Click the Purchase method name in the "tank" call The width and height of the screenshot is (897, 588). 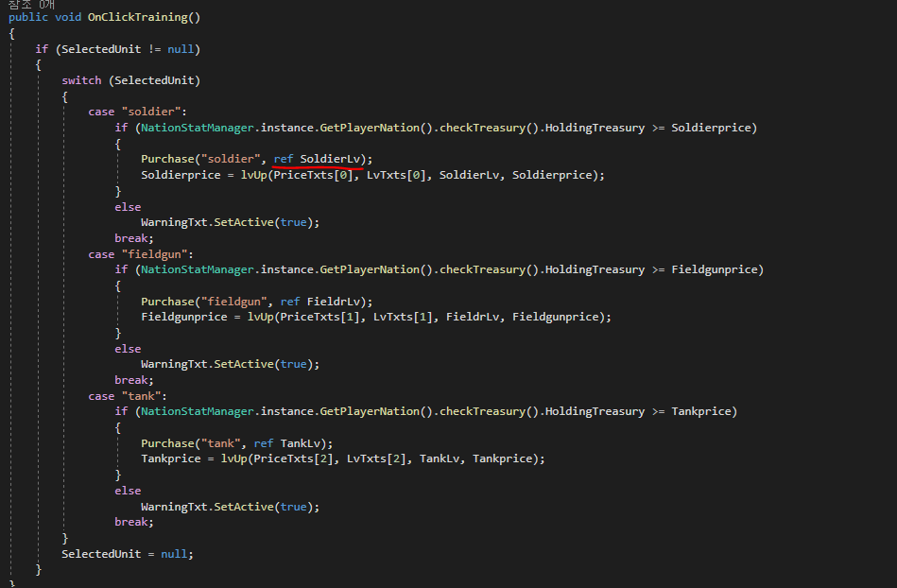pos(167,443)
